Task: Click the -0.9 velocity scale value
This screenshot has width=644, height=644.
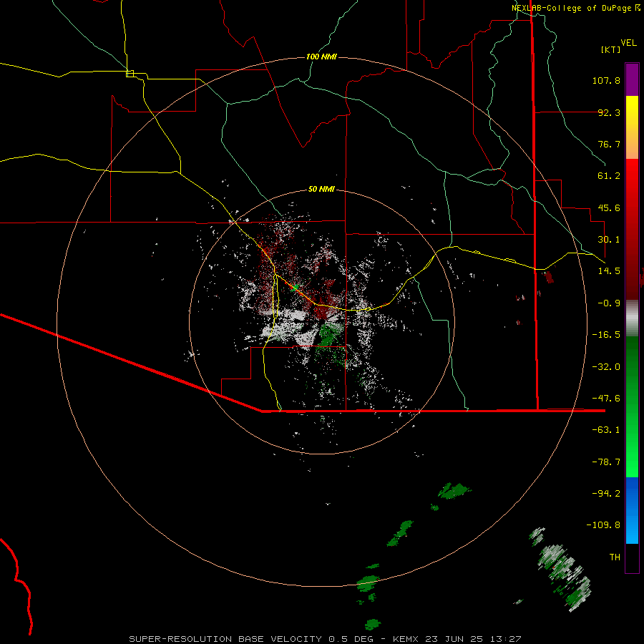Action: 609,303
